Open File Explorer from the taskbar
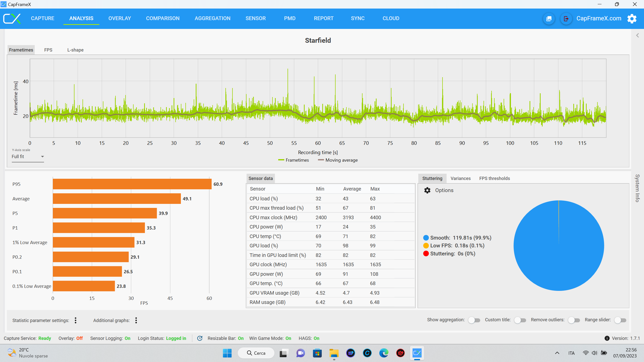This screenshot has width=644, height=362. click(x=334, y=353)
